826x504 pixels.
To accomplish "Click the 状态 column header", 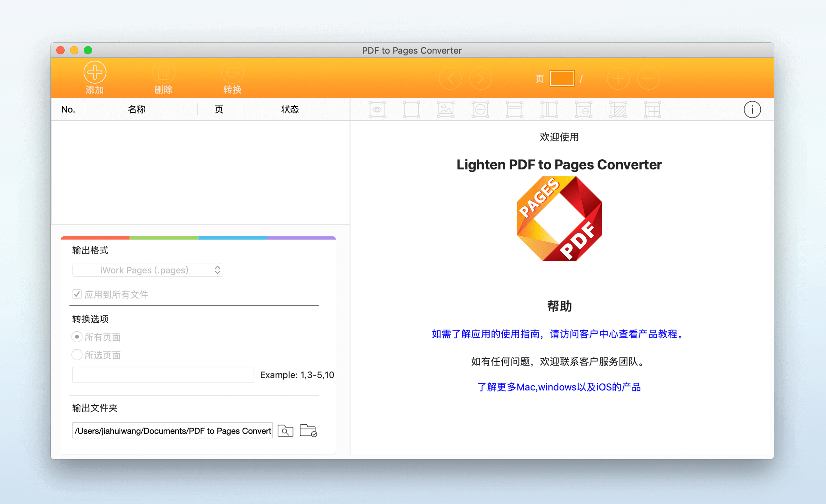I will point(290,109).
